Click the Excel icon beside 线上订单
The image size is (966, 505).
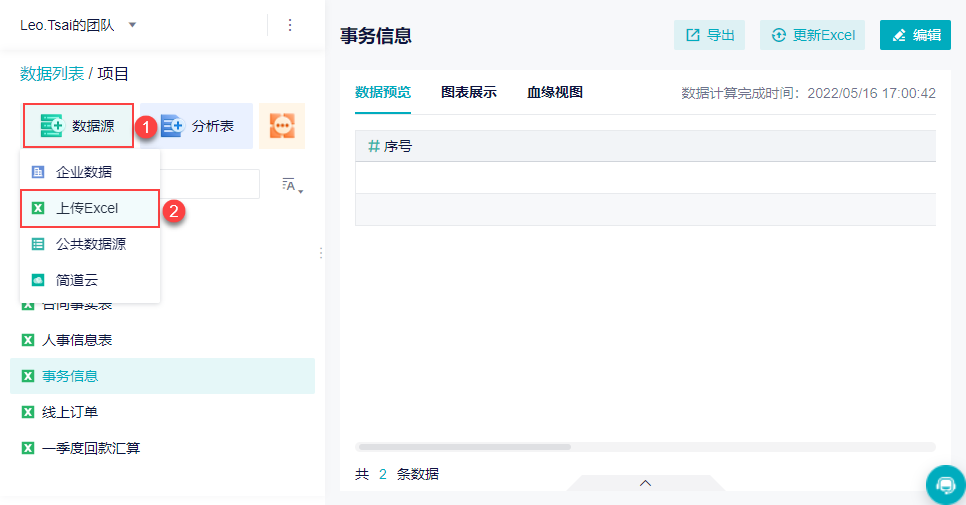coord(28,412)
